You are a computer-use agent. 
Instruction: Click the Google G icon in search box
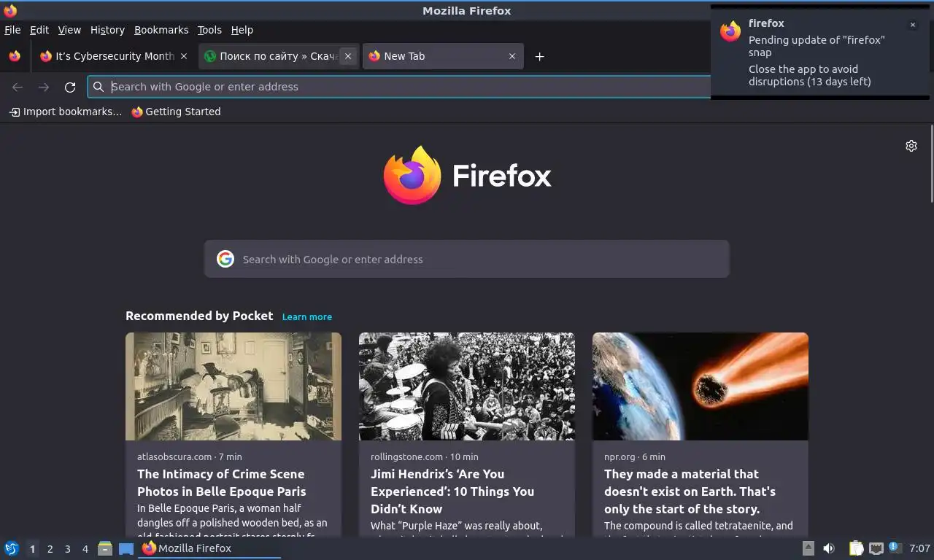coord(225,259)
